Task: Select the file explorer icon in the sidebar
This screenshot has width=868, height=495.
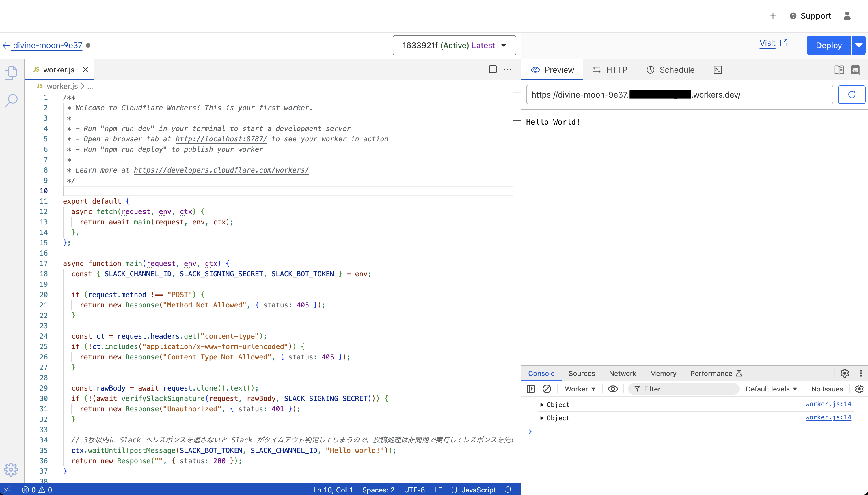Action: [11, 73]
